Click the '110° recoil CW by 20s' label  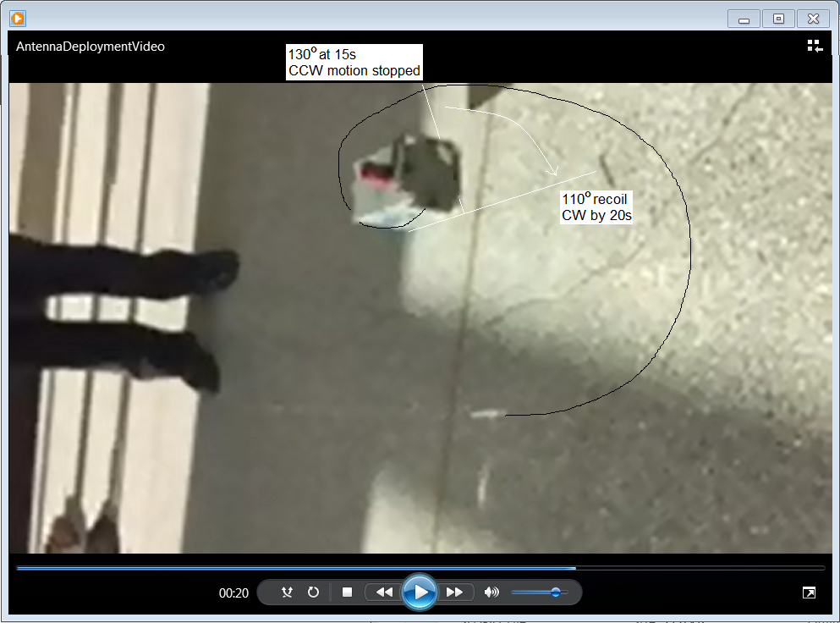coord(596,207)
